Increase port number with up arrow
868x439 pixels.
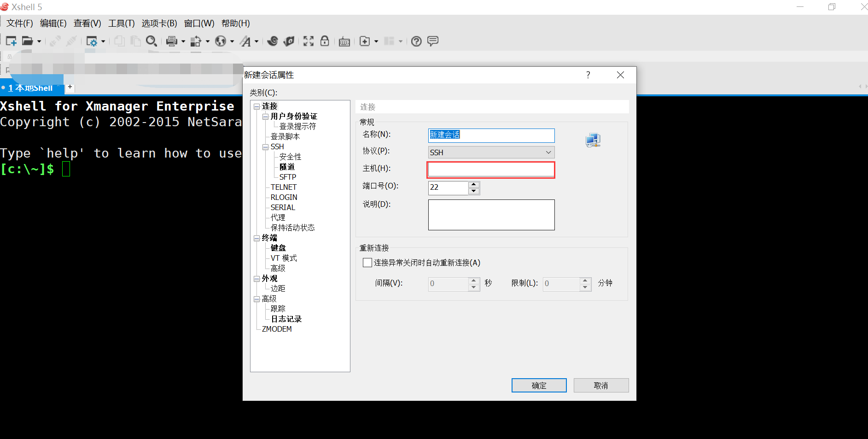tap(474, 184)
